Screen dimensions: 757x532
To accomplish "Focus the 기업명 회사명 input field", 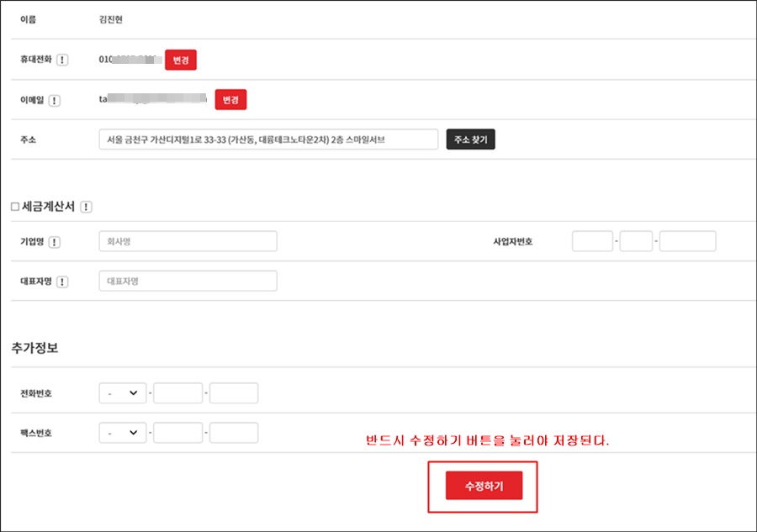I will pos(188,241).
